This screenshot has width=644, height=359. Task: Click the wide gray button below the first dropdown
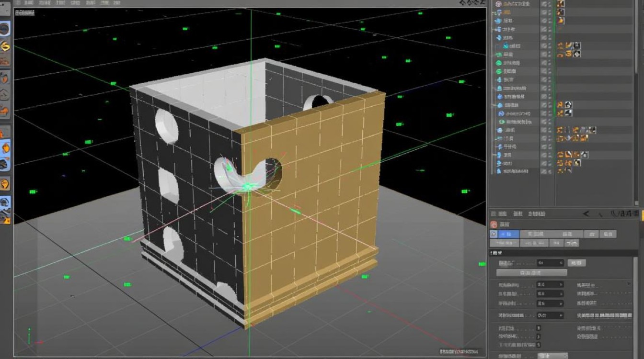[532, 272]
